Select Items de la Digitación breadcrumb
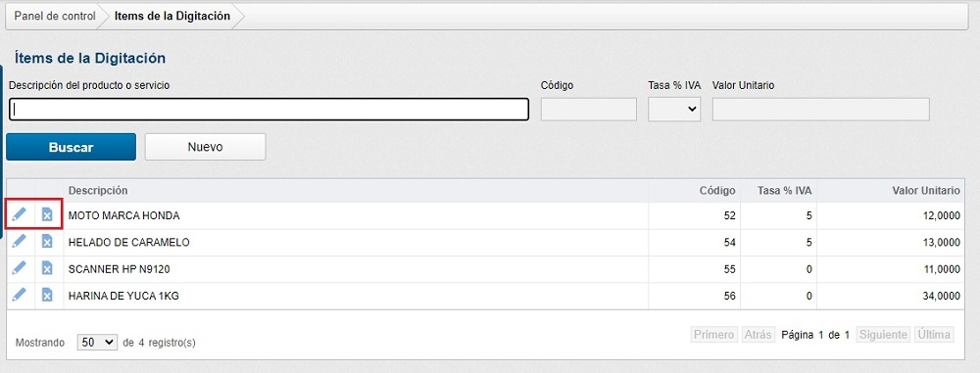This screenshot has width=980, height=373. click(172, 17)
